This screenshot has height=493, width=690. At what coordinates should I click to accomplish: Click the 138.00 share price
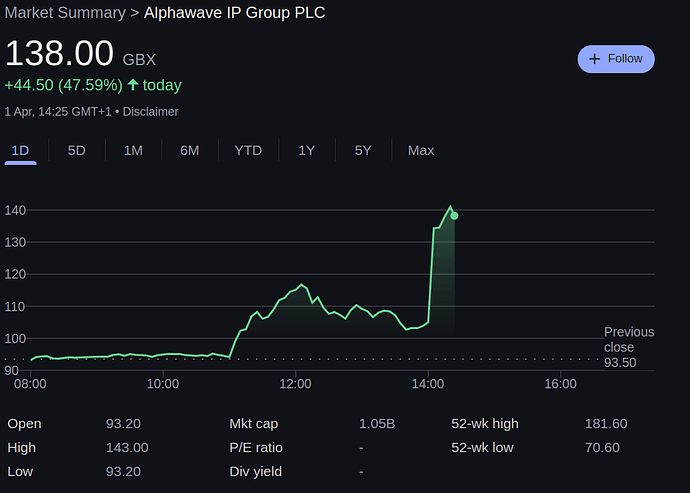(x=59, y=53)
